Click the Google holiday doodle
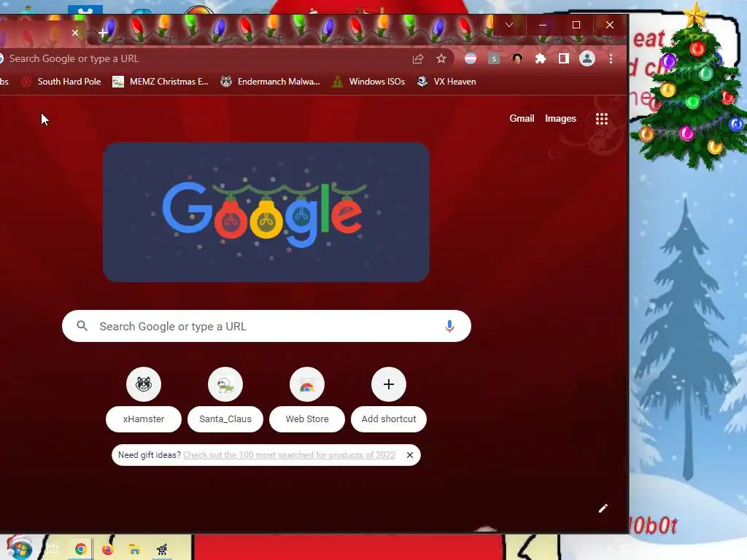 (x=266, y=212)
